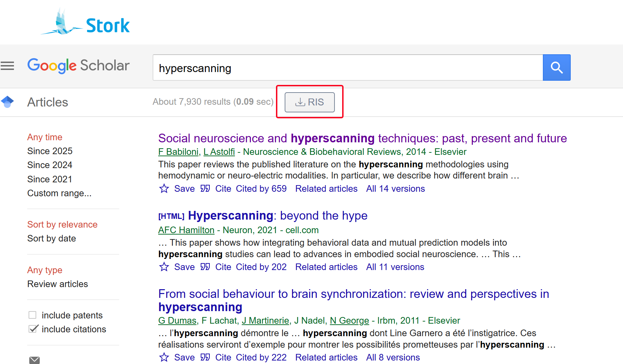Click the graduation cap Articles icon
Viewport: 623px width, 364px height.
[x=7, y=102]
